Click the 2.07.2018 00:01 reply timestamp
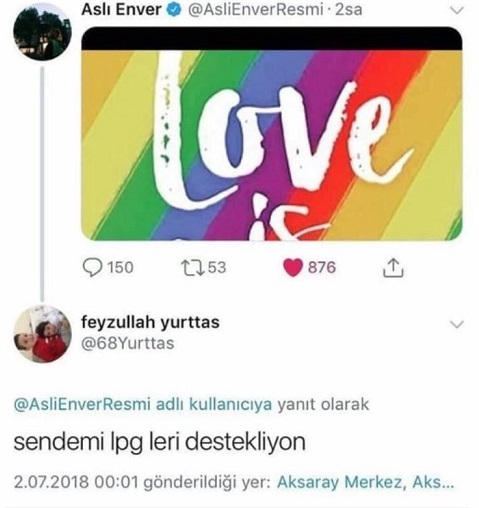The image size is (479, 508). click(76, 482)
